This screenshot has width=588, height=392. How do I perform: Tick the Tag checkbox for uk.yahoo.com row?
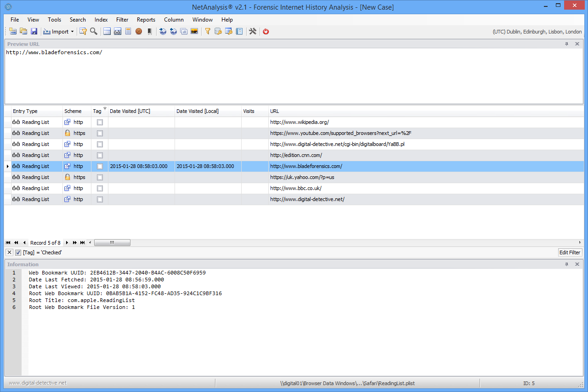tap(100, 177)
